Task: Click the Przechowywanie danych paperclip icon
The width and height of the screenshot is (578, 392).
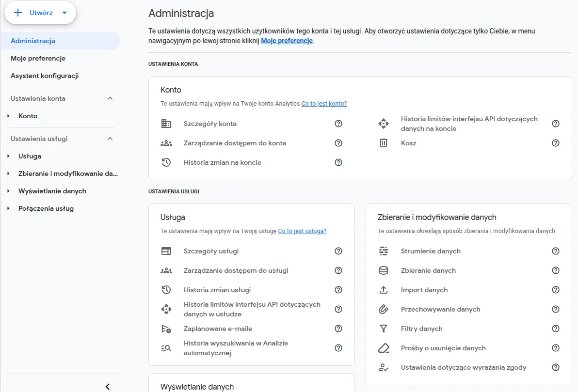Action: [x=384, y=309]
